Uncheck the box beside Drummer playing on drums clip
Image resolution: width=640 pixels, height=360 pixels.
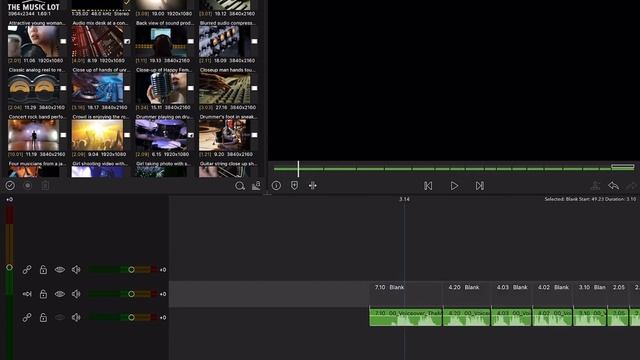(191, 135)
